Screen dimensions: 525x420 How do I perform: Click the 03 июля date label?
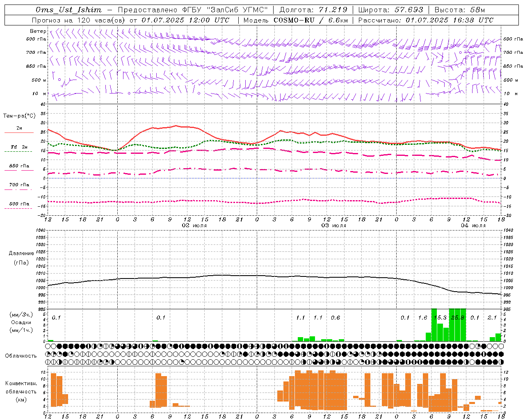[x=334, y=226]
